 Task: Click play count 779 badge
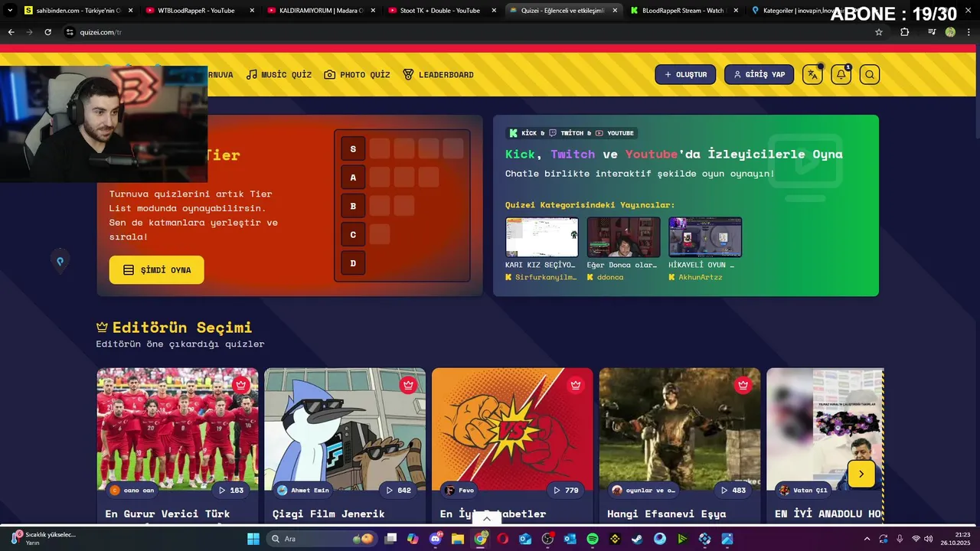pos(566,490)
